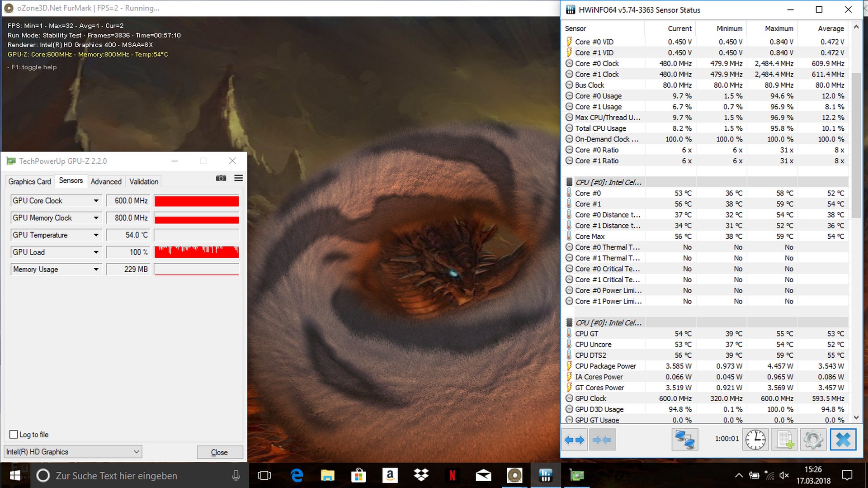Open the Action Center notifications

pos(847,475)
